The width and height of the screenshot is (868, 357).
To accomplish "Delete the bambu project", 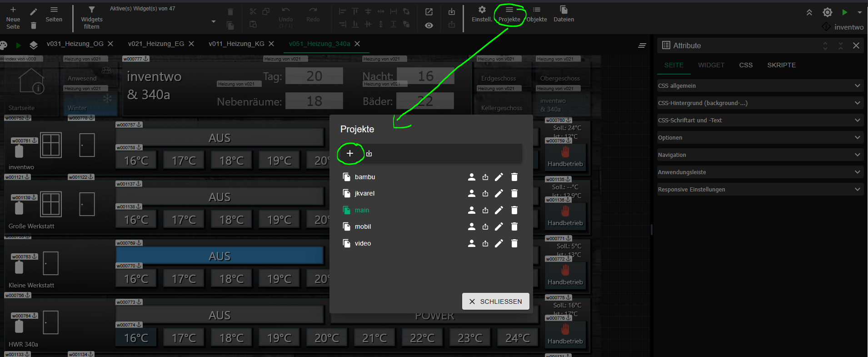I will tap(514, 177).
